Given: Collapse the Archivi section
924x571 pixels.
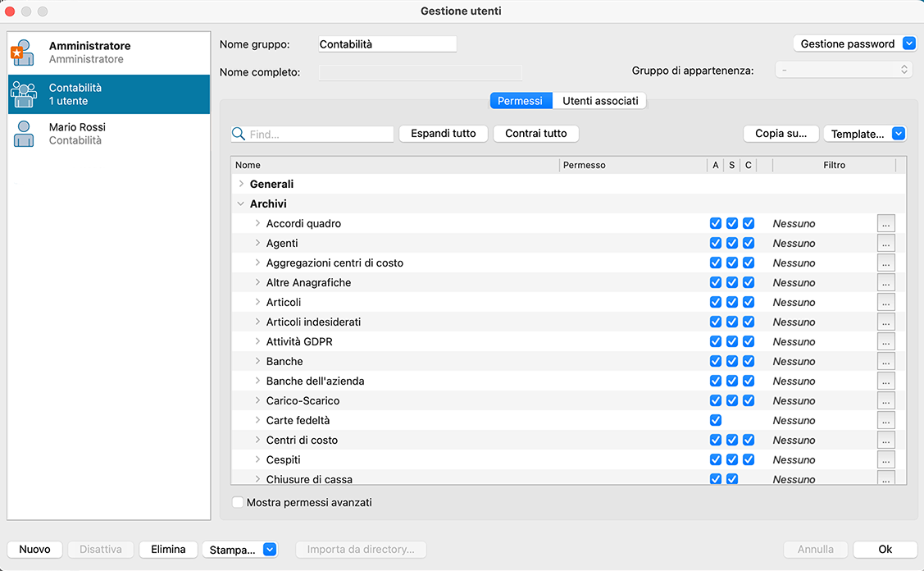Looking at the screenshot, I should (x=241, y=204).
